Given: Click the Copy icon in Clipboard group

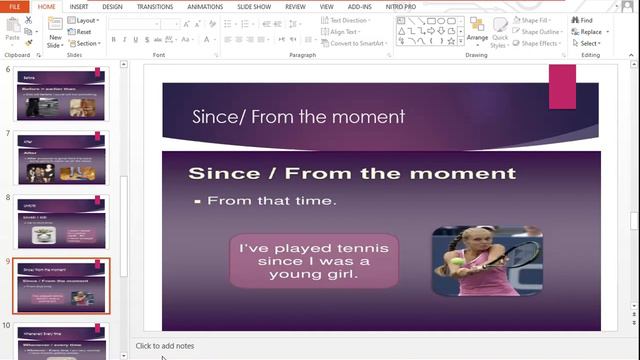Looking at the screenshot, I should pyautogui.click(x=28, y=31).
